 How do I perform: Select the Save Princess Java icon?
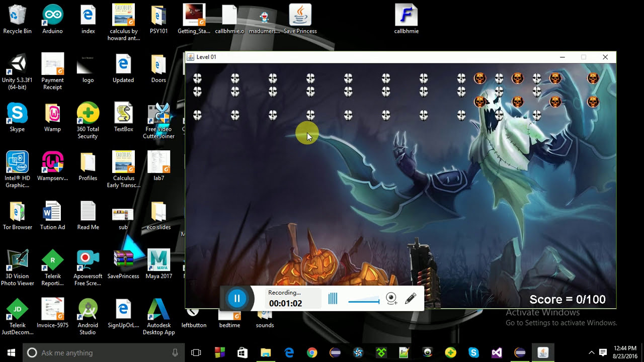[x=300, y=19]
